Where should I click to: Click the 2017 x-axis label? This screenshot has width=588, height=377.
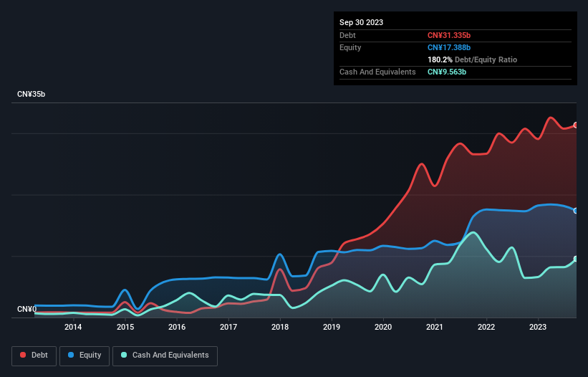tap(228, 327)
